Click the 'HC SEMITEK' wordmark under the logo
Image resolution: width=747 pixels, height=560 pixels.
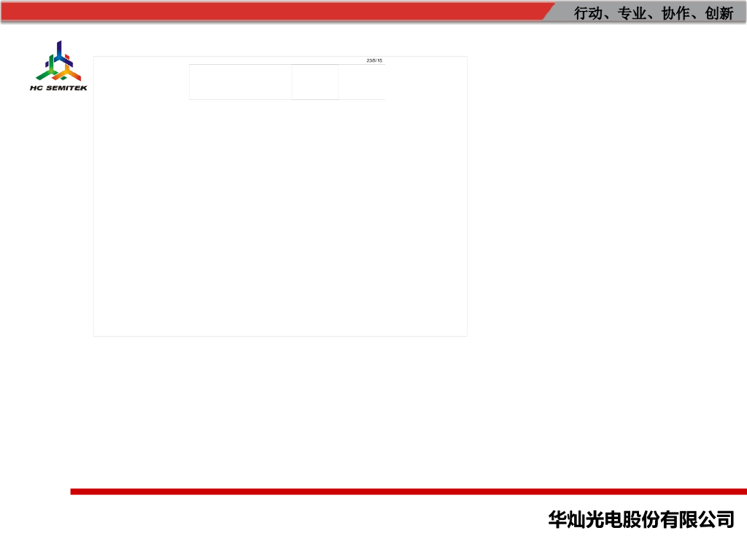(58, 88)
